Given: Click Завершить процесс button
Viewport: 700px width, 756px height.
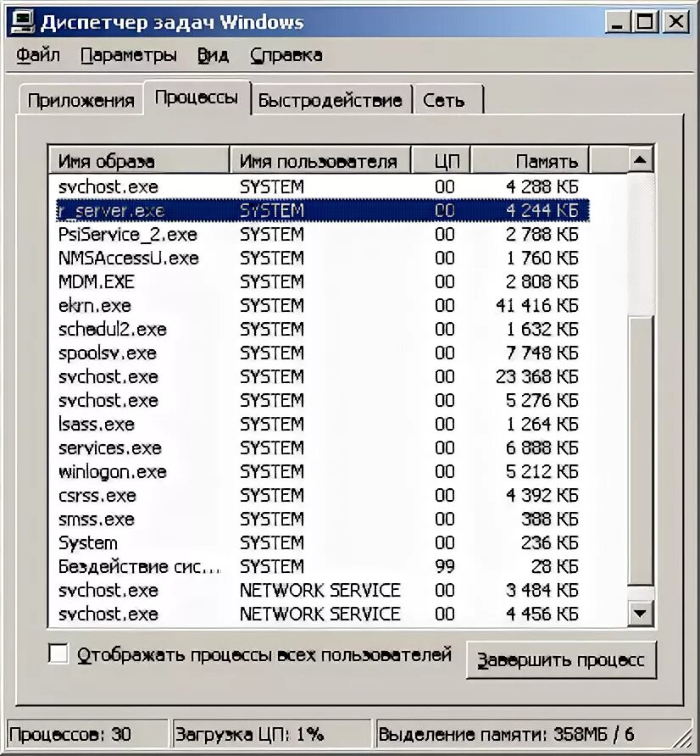Looking at the screenshot, I should (561, 660).
